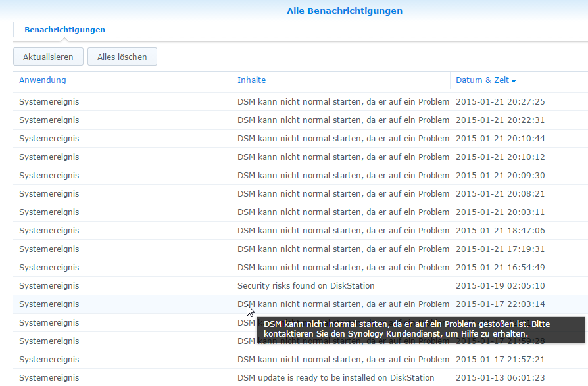Click Systemereignis in the 2015-01-21 20:27:25 row

click(49, 101)
